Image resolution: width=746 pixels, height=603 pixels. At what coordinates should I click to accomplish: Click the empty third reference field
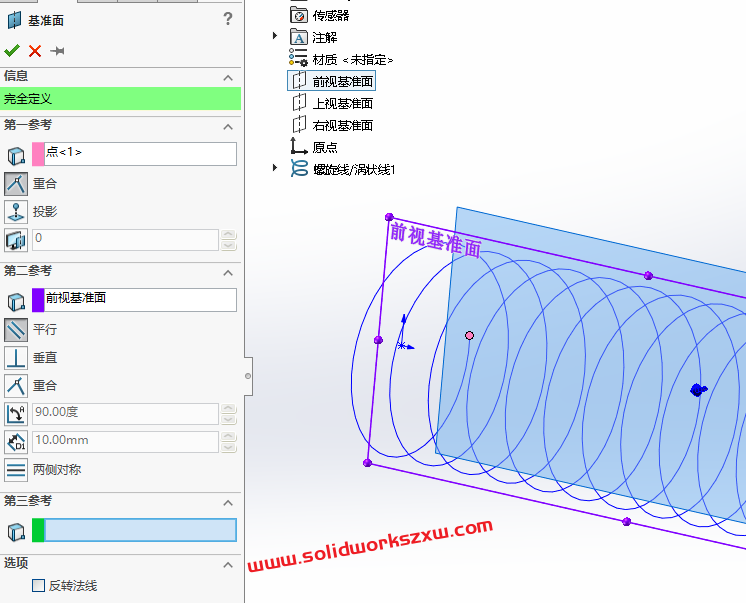(x=140, y=530)
